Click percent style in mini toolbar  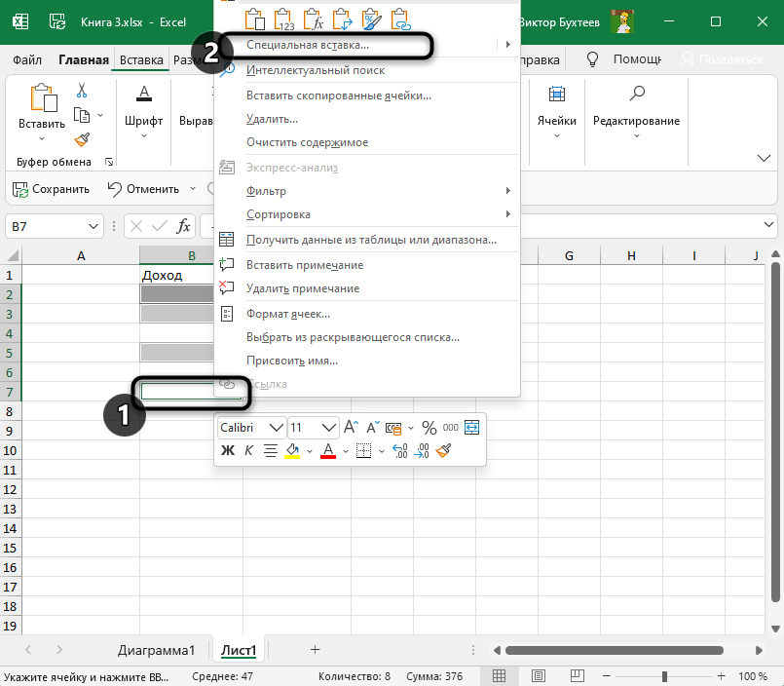[x=429, y=428]
